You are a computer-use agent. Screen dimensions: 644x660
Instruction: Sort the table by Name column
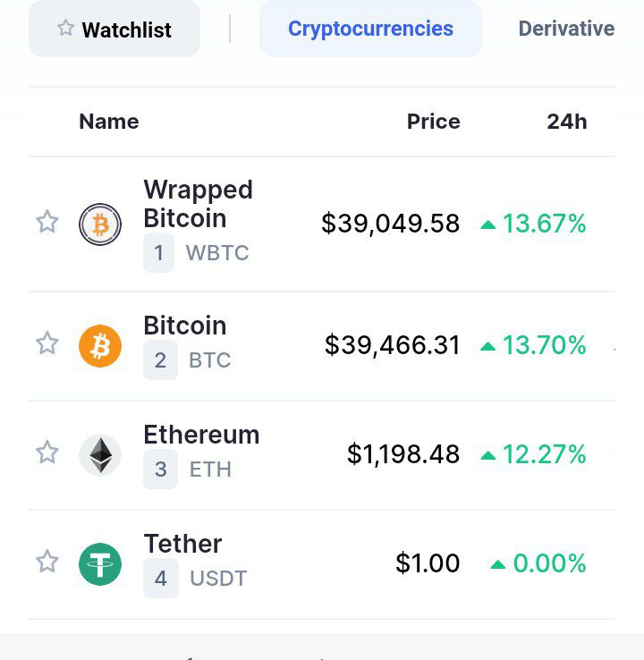tap(109, 122)
